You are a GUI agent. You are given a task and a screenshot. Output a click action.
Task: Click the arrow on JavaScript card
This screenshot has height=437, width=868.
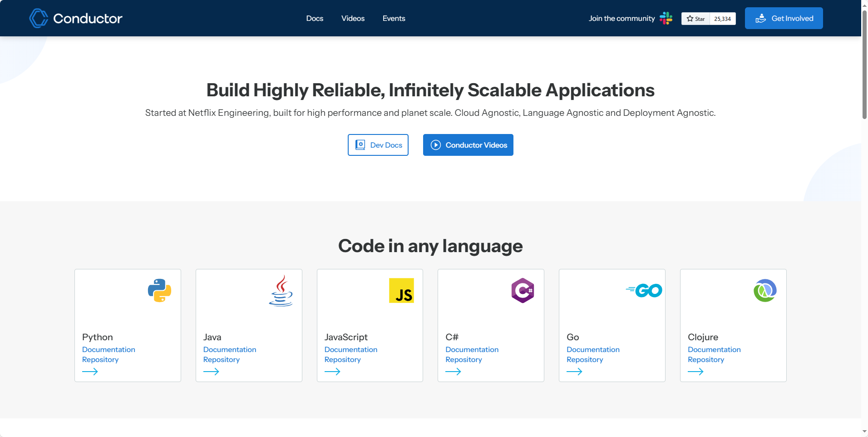(332, 372)
